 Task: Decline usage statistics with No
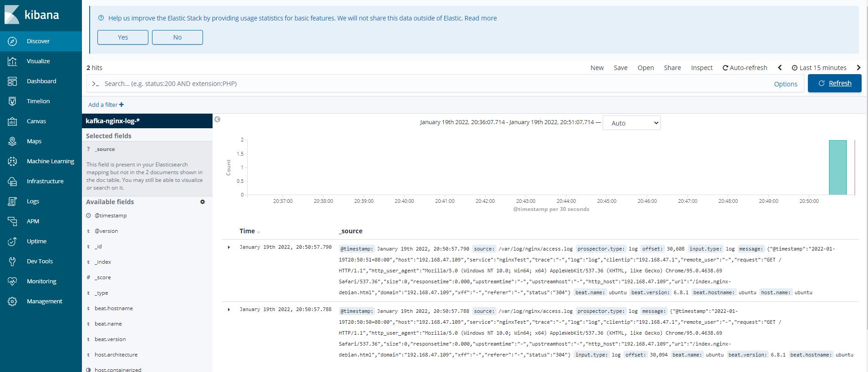click(178, 37)
